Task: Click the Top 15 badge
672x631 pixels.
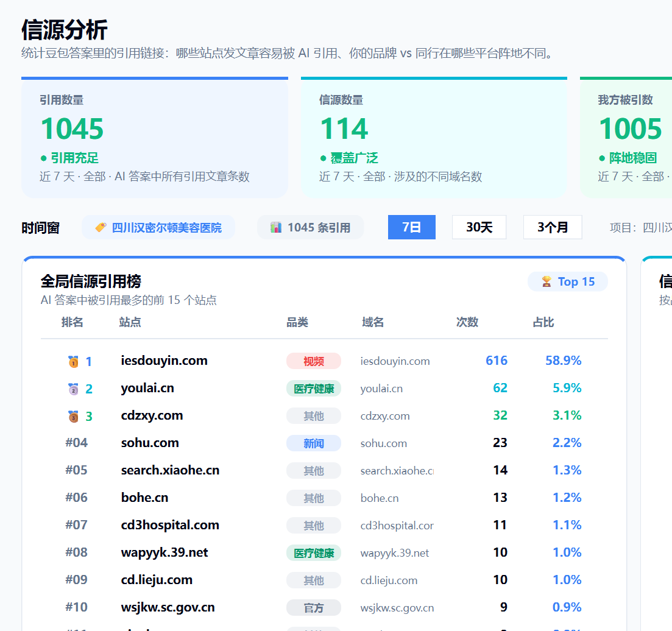Action: tap(567, 281)
